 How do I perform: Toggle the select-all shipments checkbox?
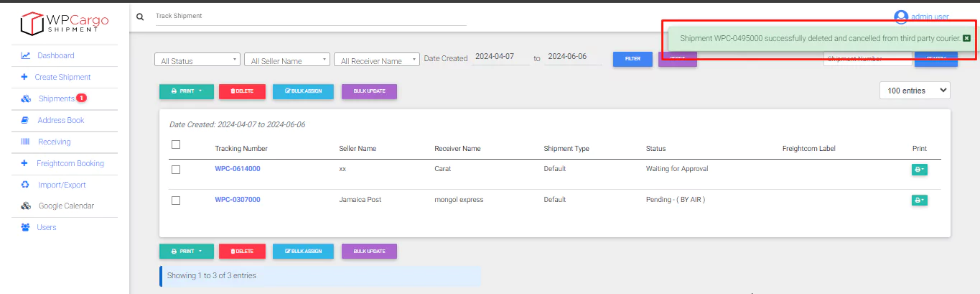[176, 144]
